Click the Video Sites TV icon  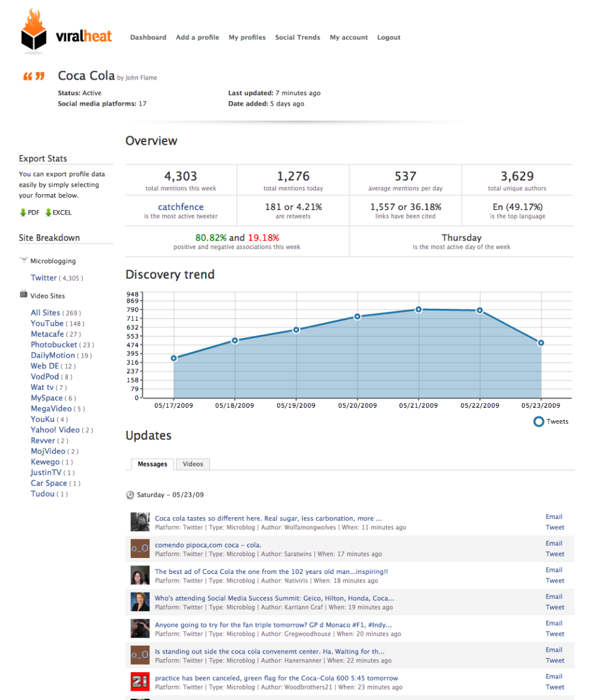pyautogui.click(x=23, y=294)
